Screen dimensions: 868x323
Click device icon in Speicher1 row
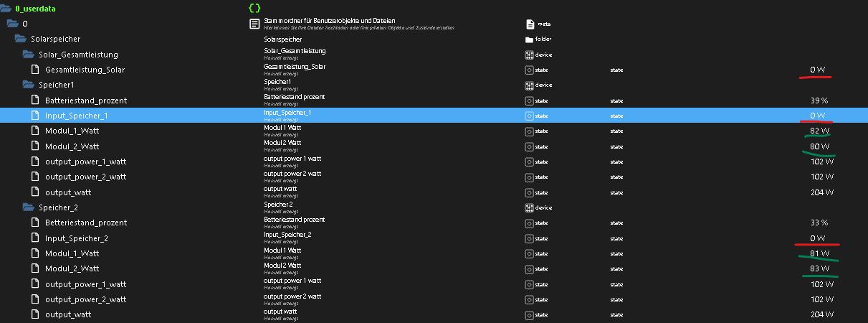click(x=530, y=85)
